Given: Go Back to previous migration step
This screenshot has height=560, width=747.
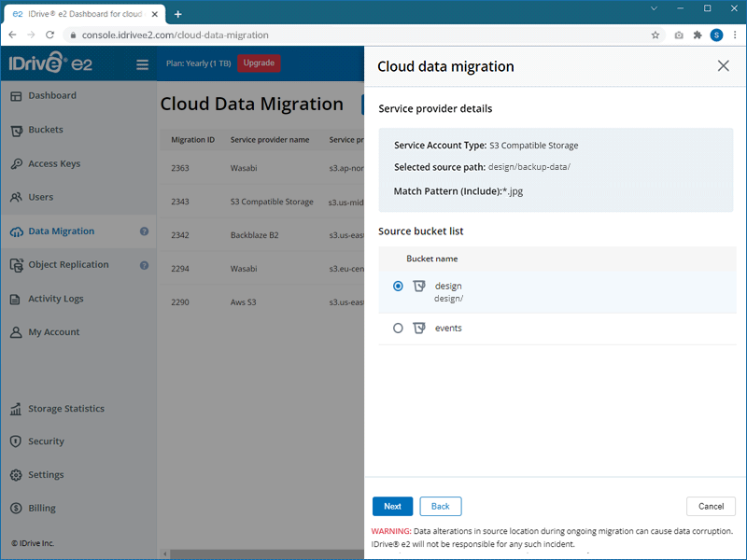Looking at the screenshot, I should (x=441, y=507).
